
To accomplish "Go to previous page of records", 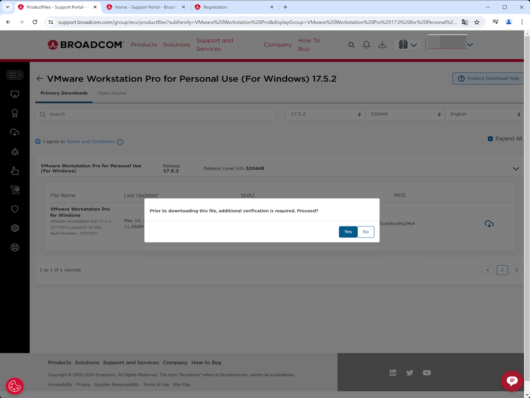I will click(x=487, y=270).
